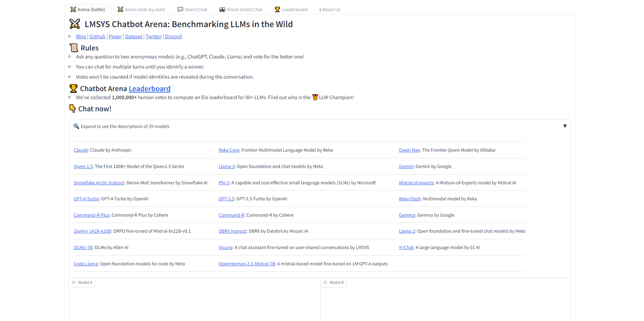Screen dimensions: 644x321
Task: Open the About Us tab
Action: pos(330,9)
